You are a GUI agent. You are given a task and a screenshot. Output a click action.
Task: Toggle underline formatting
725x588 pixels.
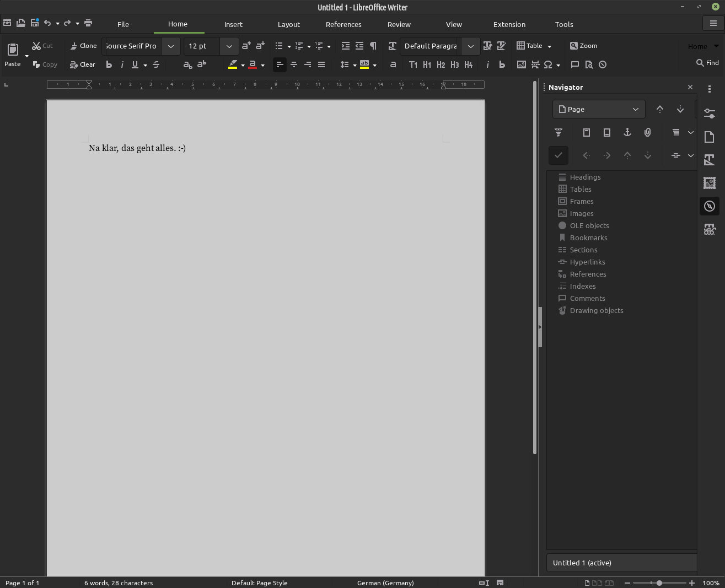[x=135, y=64]
